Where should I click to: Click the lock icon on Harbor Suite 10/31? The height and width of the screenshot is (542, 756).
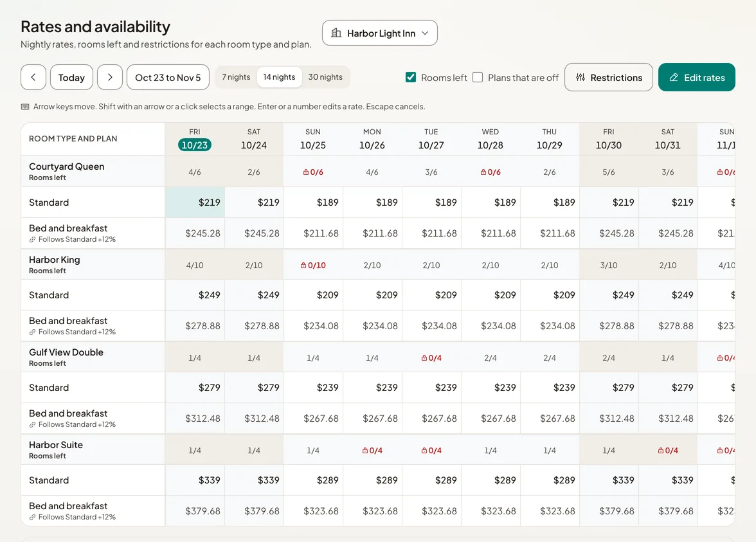tap(661, 450)
